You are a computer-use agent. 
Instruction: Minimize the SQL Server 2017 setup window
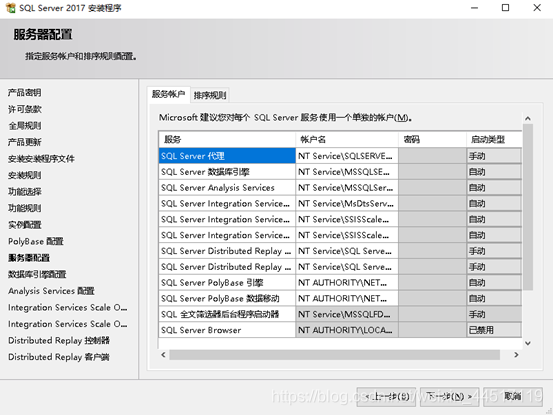[474, 8]
